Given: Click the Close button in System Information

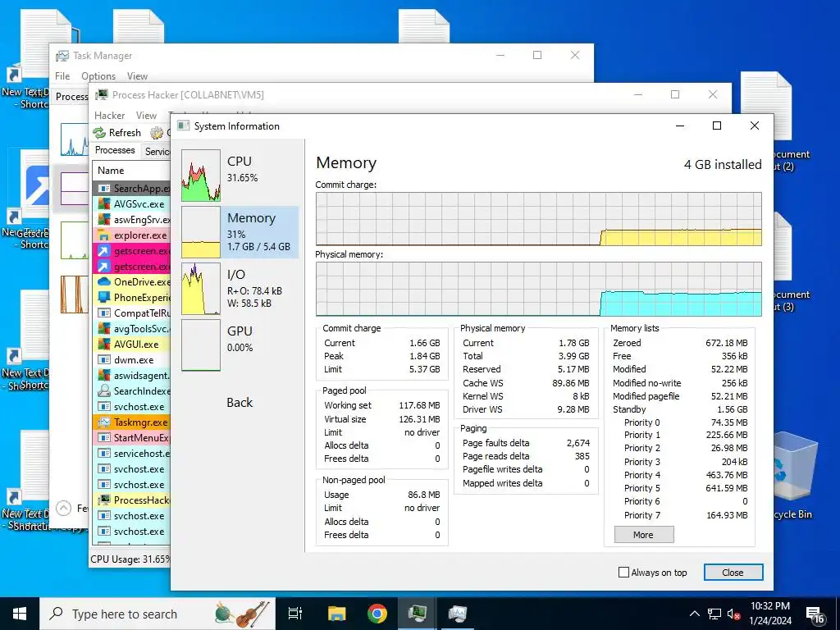Looking at the screenshot, I should pos(733,572).
